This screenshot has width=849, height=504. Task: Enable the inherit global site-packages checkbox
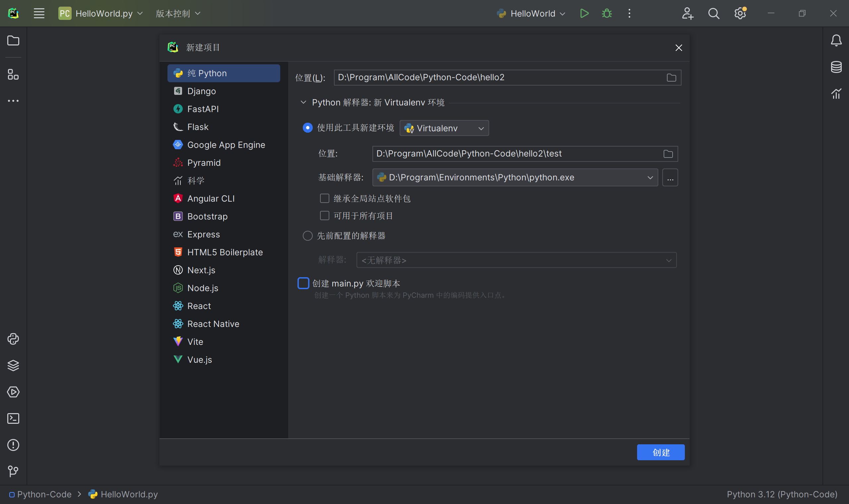pos(325,198)
